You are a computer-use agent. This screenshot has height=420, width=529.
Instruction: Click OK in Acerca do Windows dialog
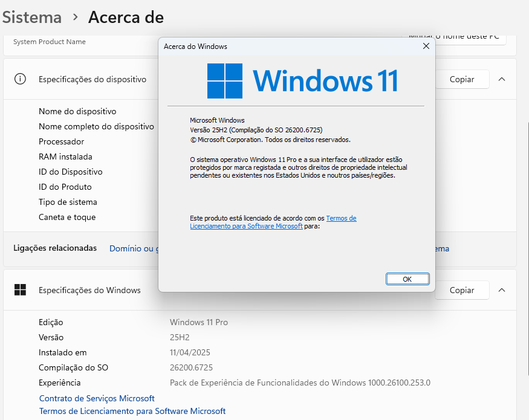point(407,279)
